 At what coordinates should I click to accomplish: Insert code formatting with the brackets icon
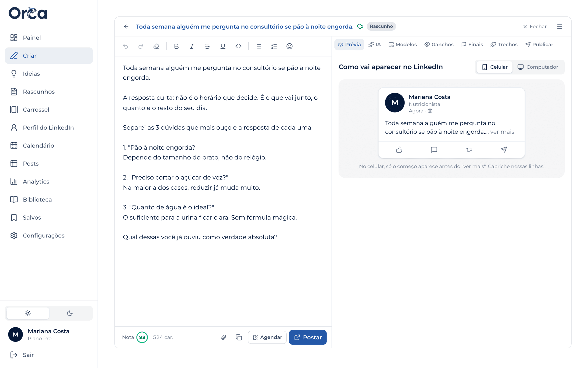238,46
